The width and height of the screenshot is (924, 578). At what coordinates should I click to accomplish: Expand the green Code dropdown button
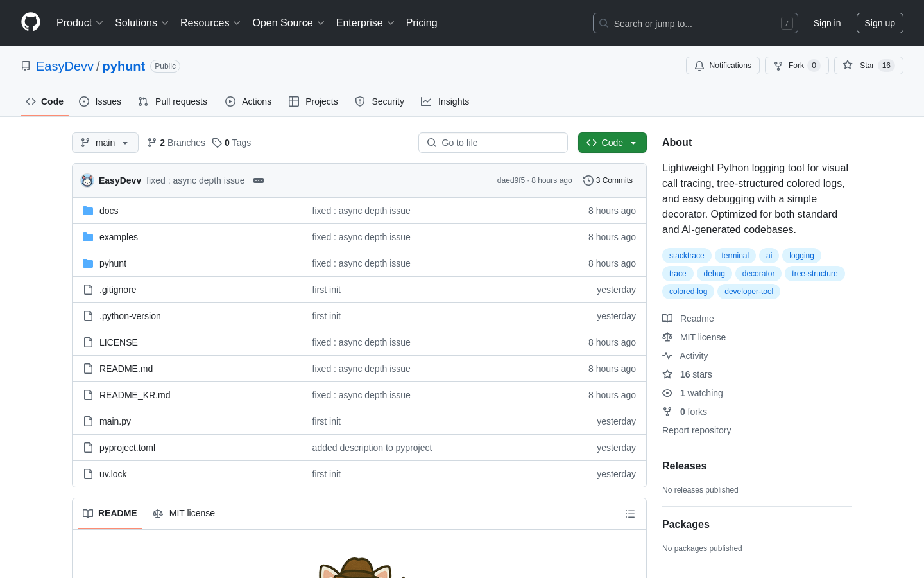(612, 143)
